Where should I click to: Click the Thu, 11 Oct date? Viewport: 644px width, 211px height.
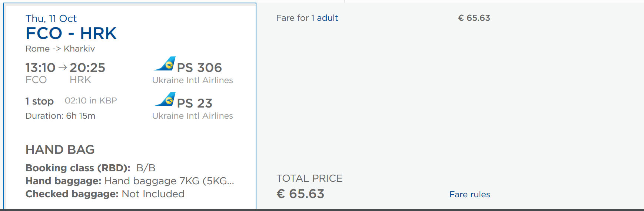click(x=51, y=19)
